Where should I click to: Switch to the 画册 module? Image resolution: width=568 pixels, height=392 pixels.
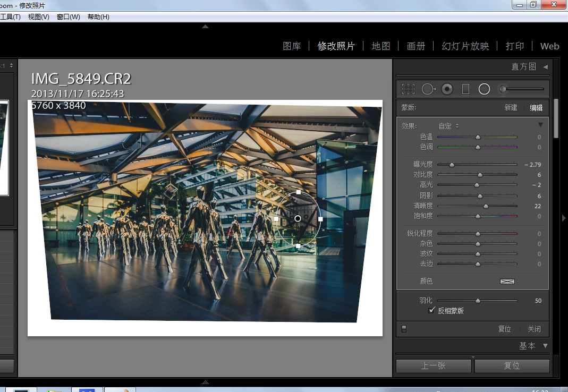click(x=416, y=46)
